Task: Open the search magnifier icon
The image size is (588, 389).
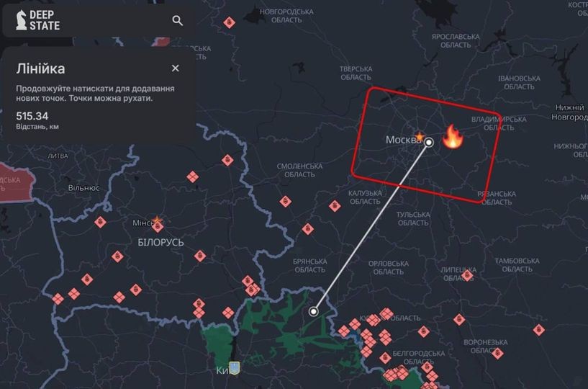Action: point(177,20)
